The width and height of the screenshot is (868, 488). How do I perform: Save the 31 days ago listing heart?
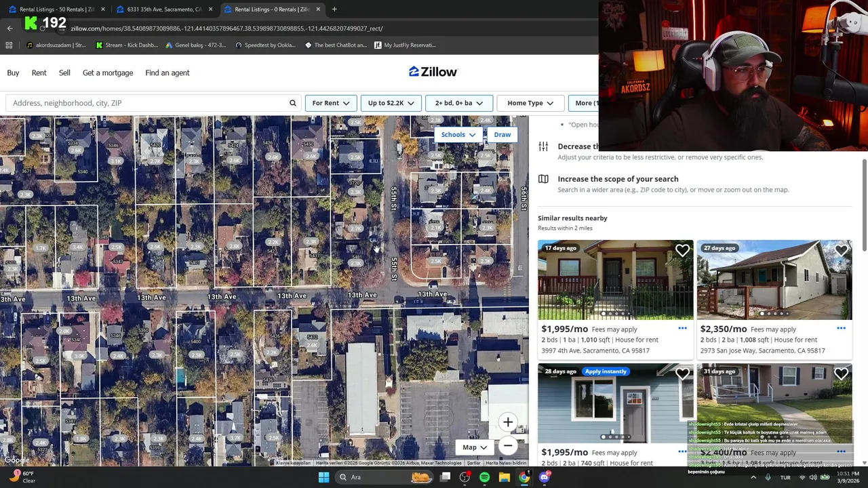tap(841, 374)
